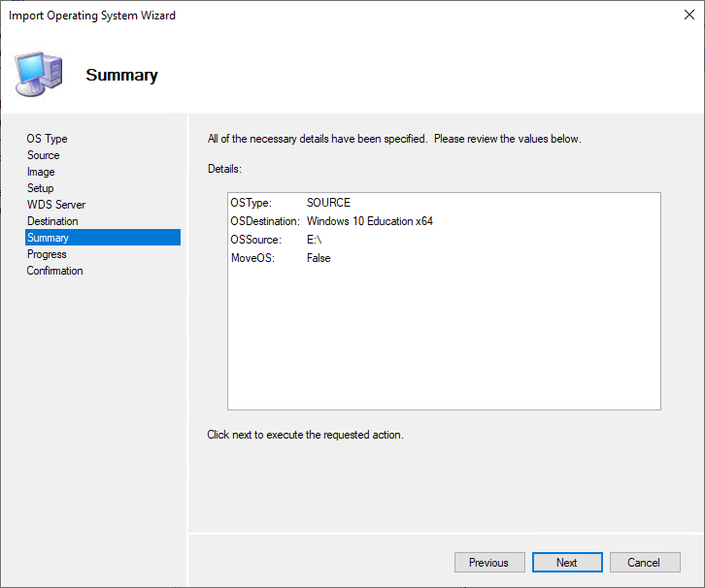Select the Progress step in sidebar
Viewport: 705px width, 588px height.
point(47,254)
